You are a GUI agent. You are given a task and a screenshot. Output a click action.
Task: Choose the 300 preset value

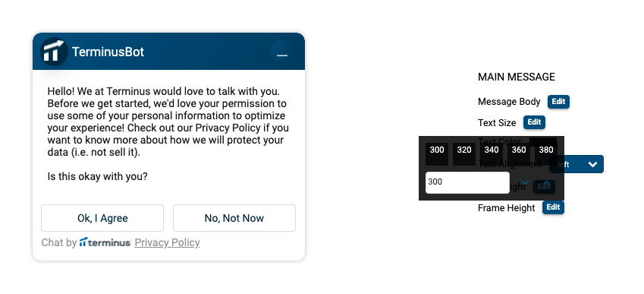(x=437, y=153)
